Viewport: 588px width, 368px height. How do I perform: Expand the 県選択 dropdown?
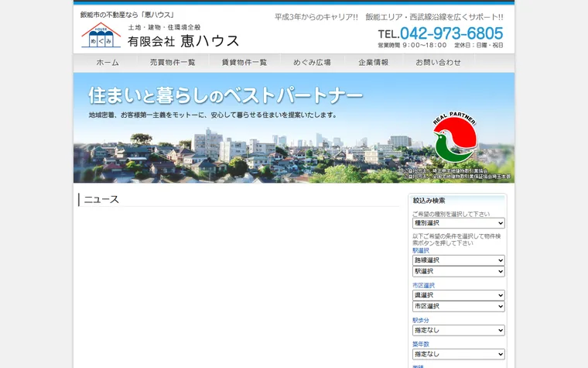[x=458, y=295]
